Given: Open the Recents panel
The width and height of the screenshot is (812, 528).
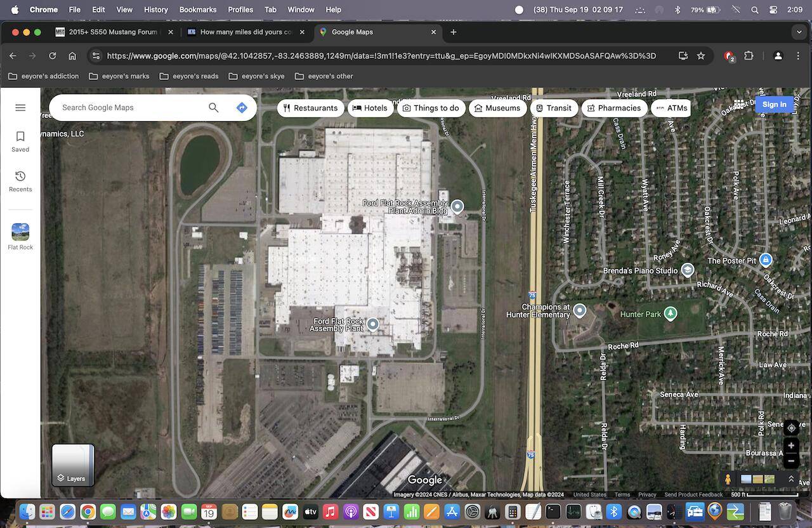Looking at the screenshot, I should (x=20, y=181).
